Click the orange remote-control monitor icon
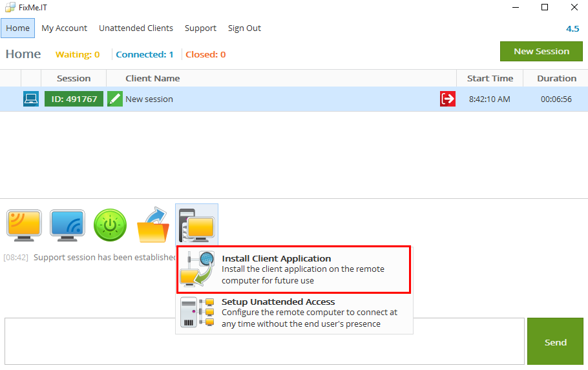This screenshot has width=588, height=370. coord(24,225)
